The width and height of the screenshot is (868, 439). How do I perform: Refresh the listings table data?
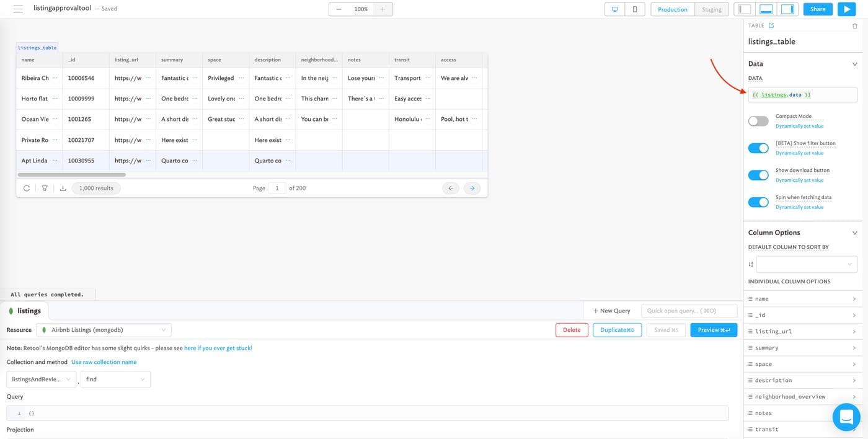pyautogui.click(x=27, y=188)
